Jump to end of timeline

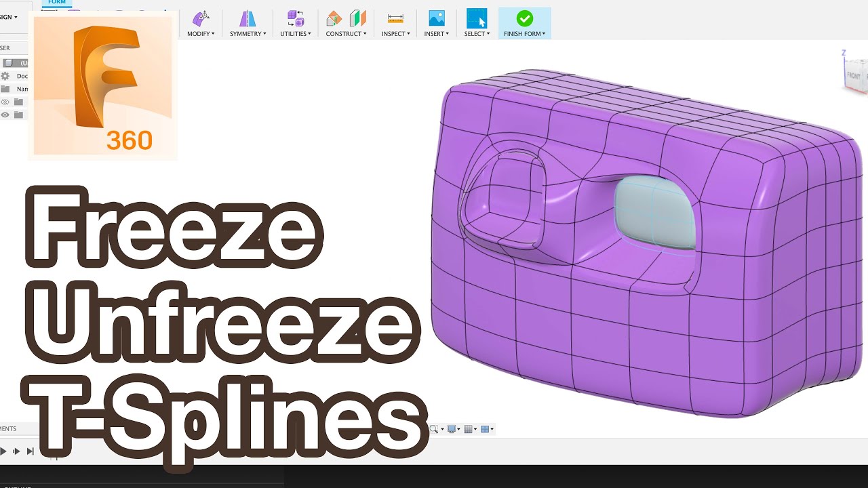30,451
